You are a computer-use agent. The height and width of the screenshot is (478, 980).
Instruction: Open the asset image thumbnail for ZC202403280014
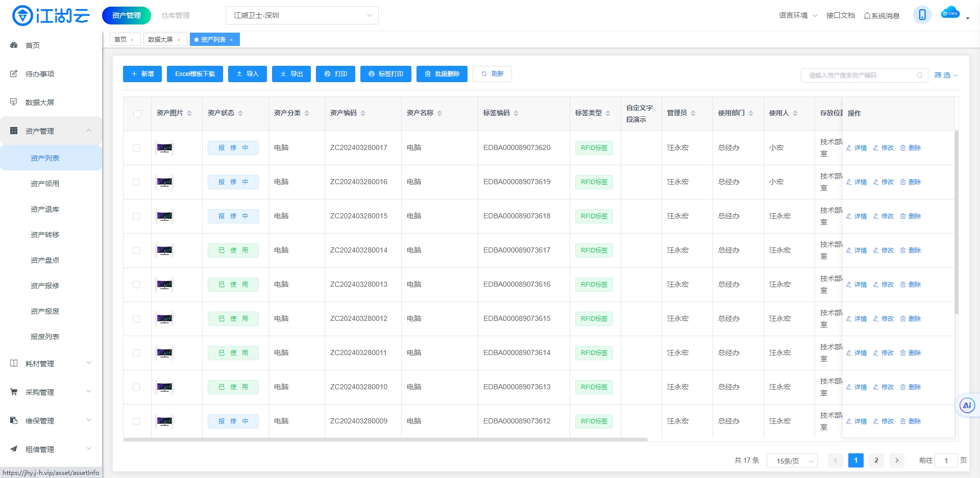pos(164,250)
